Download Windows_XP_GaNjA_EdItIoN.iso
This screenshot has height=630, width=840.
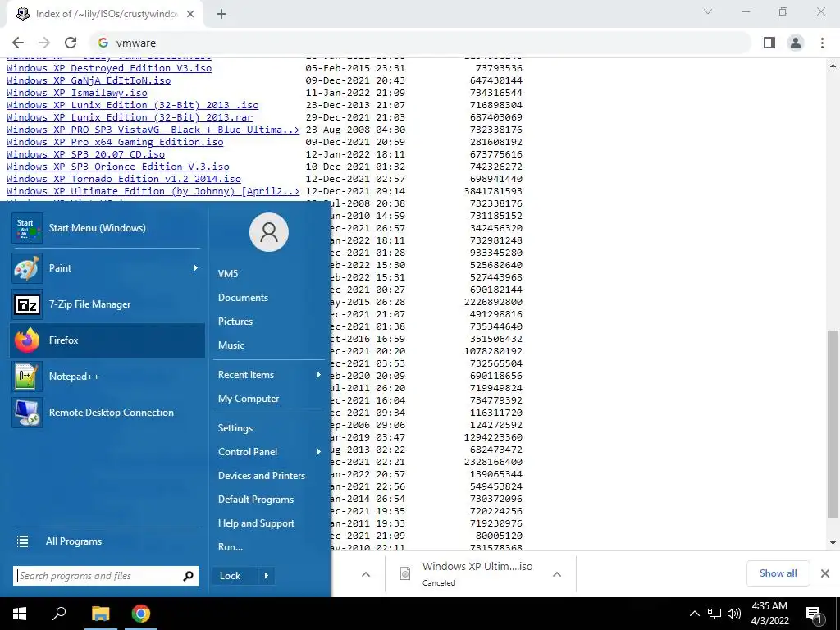coord(89,80)
